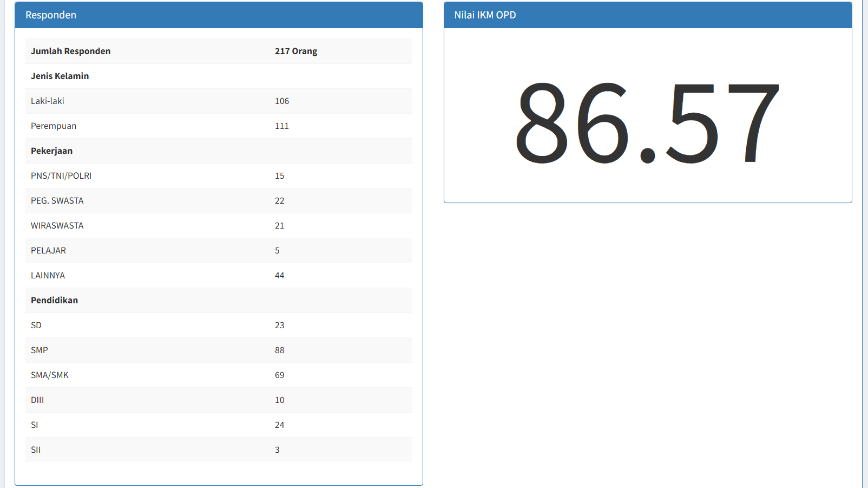Select the SMA/SMK row label
Viewport: 868px width, 488px height.
pyautogui.click(x=50, y=375)
